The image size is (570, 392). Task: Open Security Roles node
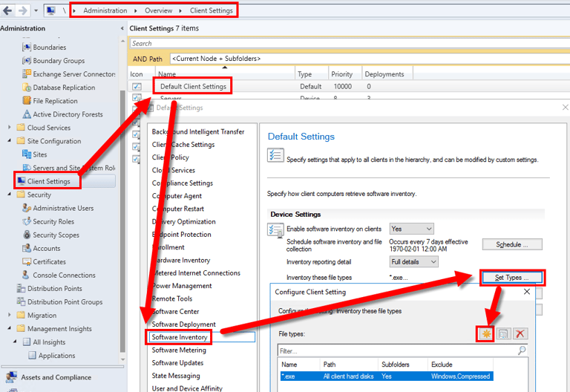pos(53,222)
